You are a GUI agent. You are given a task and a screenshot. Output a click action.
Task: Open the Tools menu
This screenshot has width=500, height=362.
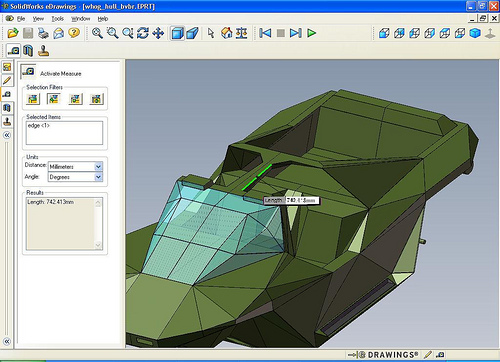pyautogui.click(x=57, y=19)
